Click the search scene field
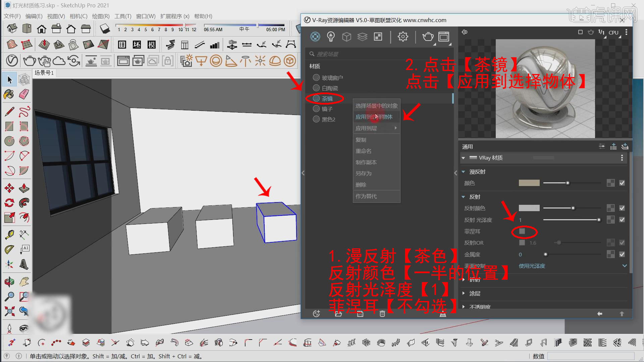 coord(379,54)
